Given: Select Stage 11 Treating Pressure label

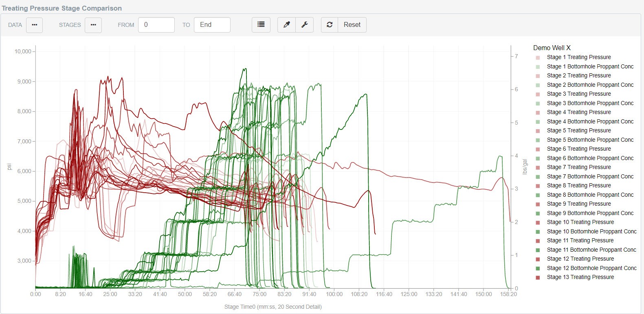Looking at the screenshot, I should [x=580, y=241].
